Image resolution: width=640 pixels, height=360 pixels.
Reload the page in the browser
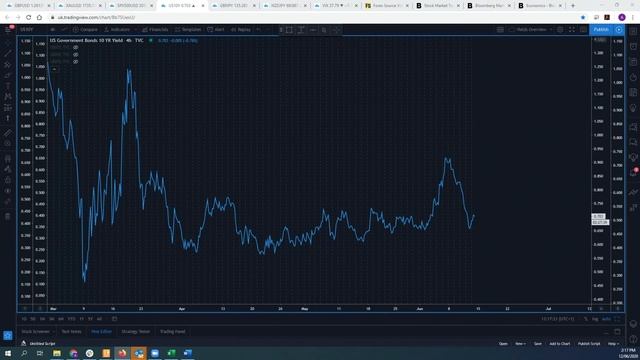click(28, 17)
